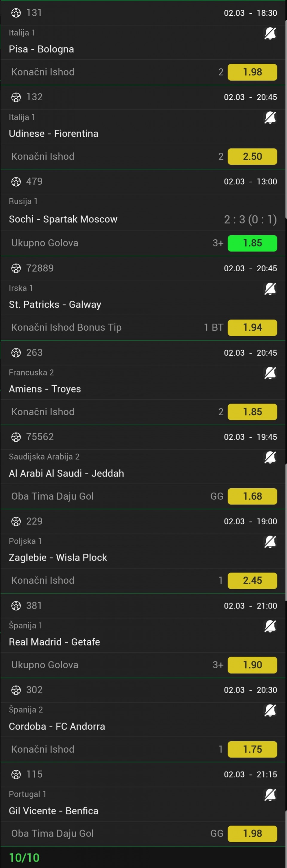287x868 pixels.
Task: Toggle notification bell for Udinese - Fiorentina
Action: [270, 118]
